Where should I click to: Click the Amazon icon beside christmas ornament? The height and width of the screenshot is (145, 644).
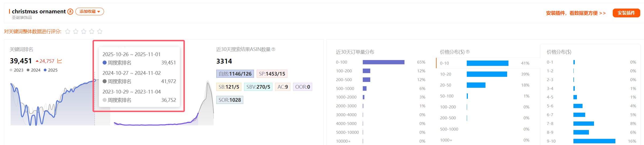pyautogui.click(x=70, y=11)
